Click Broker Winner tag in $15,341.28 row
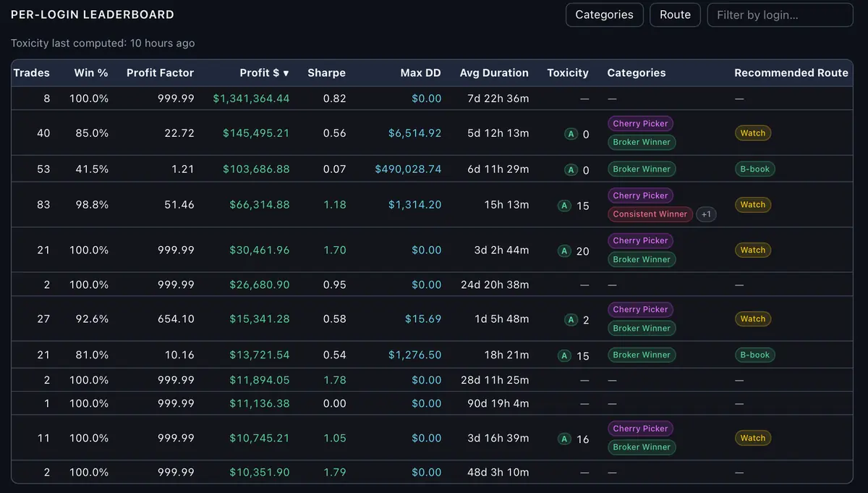The image size is (868, 493). point(642,328)
